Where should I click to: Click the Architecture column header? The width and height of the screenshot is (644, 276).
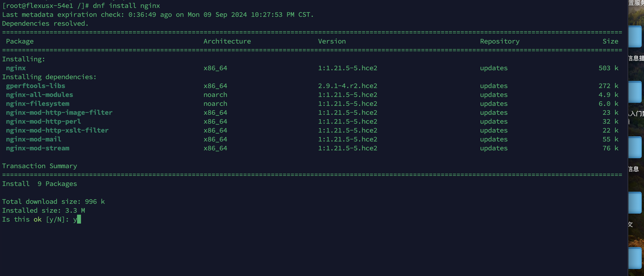(227, 41)
